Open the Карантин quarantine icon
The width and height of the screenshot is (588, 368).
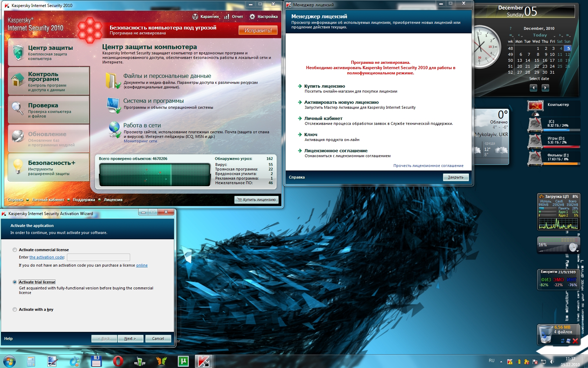coord(195,16)
